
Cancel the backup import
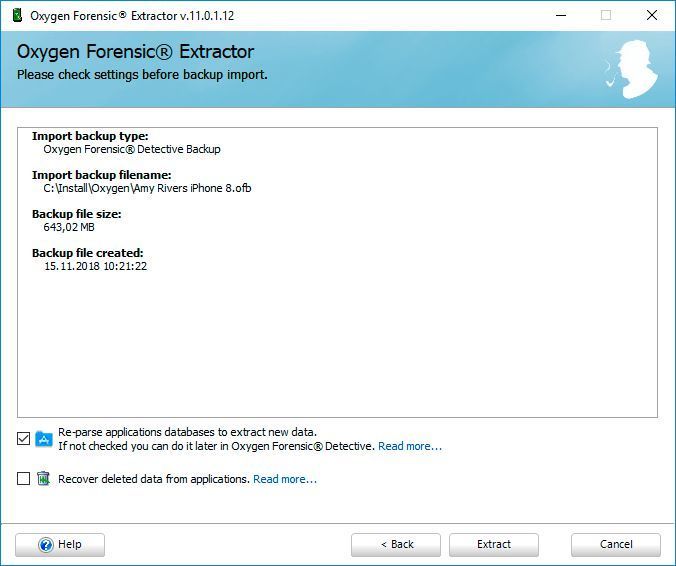click(x=616, y=545)
